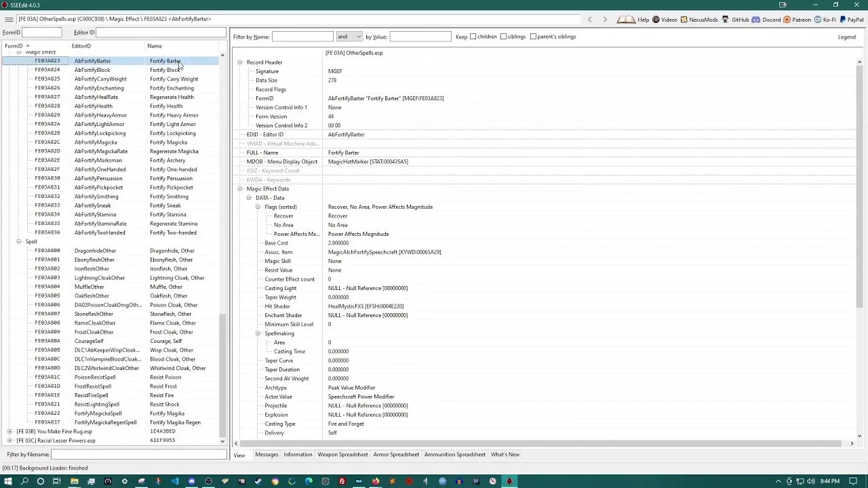
Task: Go back with the left arrow
Action: (x=589, y=20)
